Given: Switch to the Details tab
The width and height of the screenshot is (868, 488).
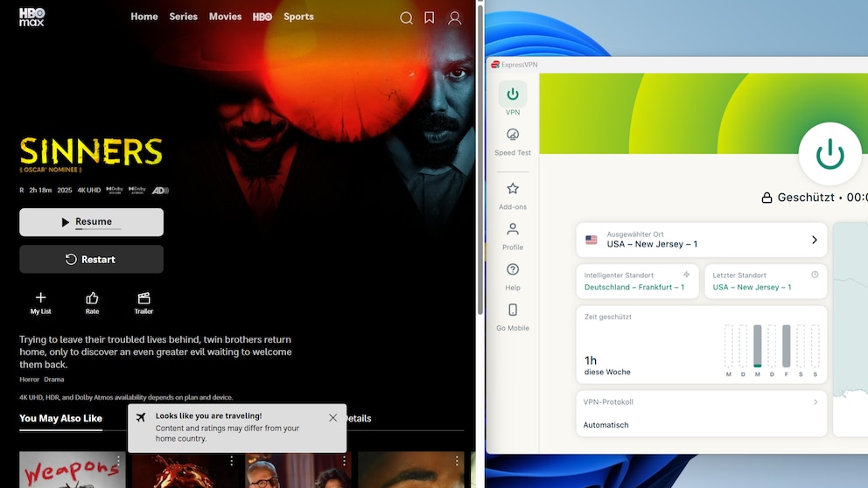Looking at the screenshot, I should [358, 418].
